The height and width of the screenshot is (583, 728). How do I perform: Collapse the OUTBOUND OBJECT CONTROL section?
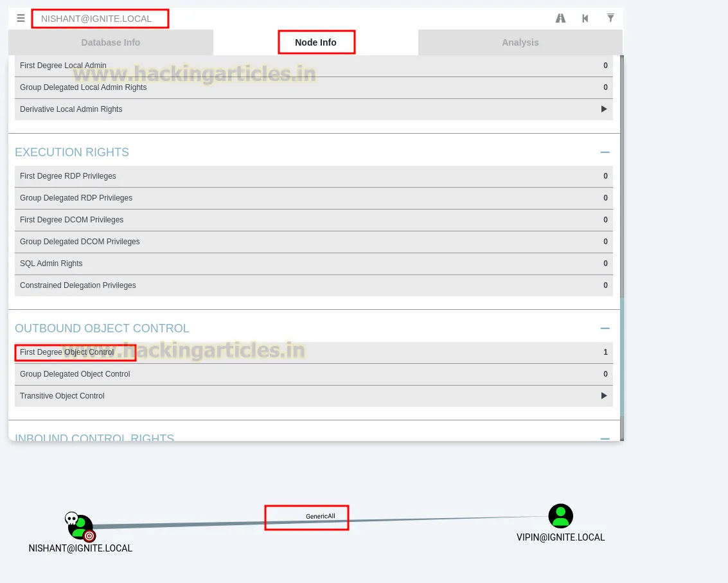coord(605,328)
